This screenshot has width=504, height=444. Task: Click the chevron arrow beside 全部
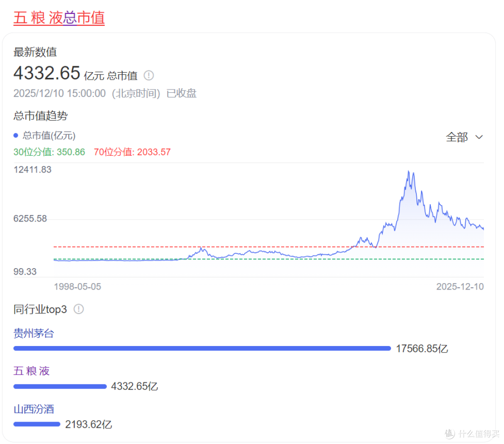[479, 137]
